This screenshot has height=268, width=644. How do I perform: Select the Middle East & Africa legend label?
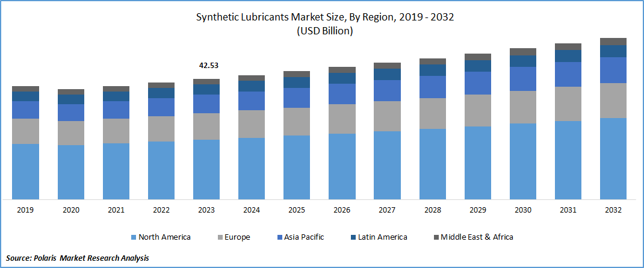(477, 237)
